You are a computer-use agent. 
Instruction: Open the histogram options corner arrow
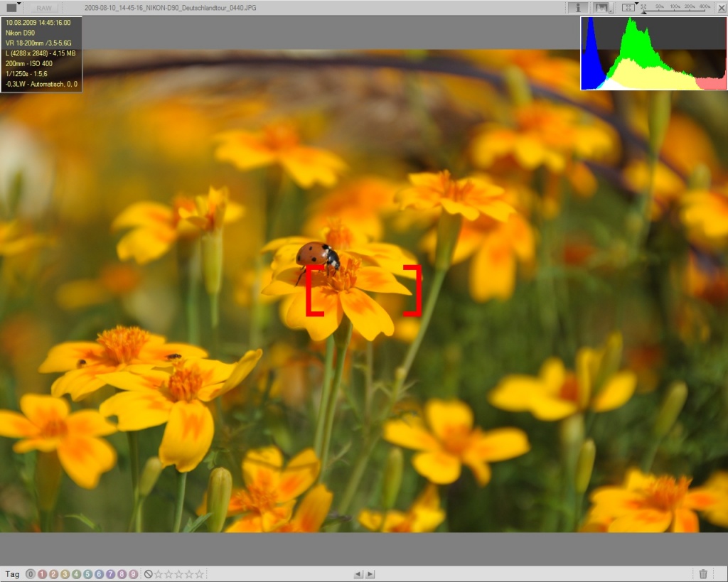coord(611,8)
